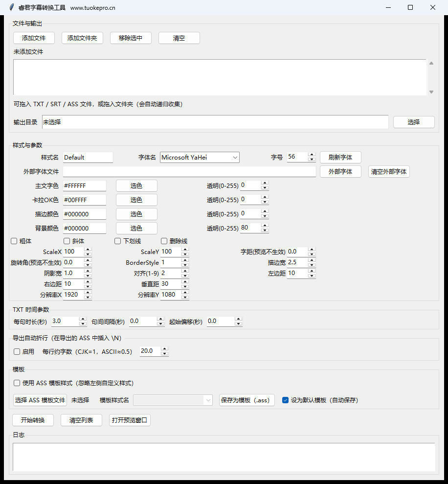
Task: Click the 输出目录 text field
Action: (215, 122)
